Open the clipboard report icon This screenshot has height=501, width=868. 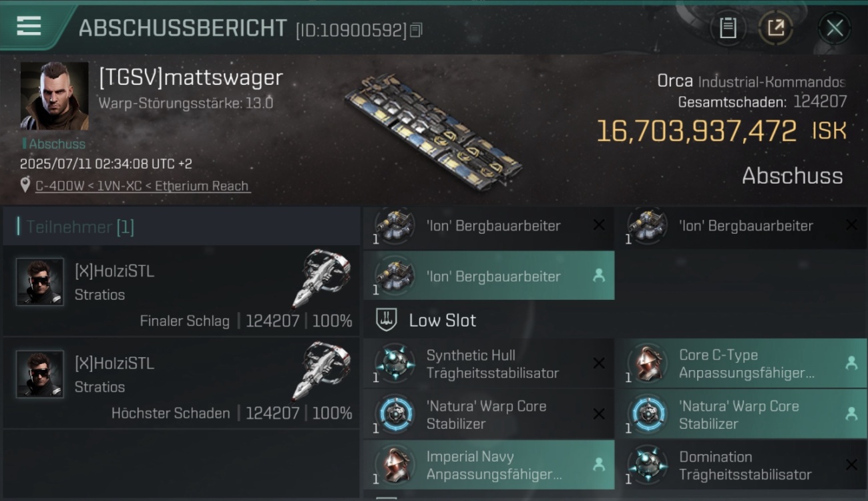click(x=728, y=28)
